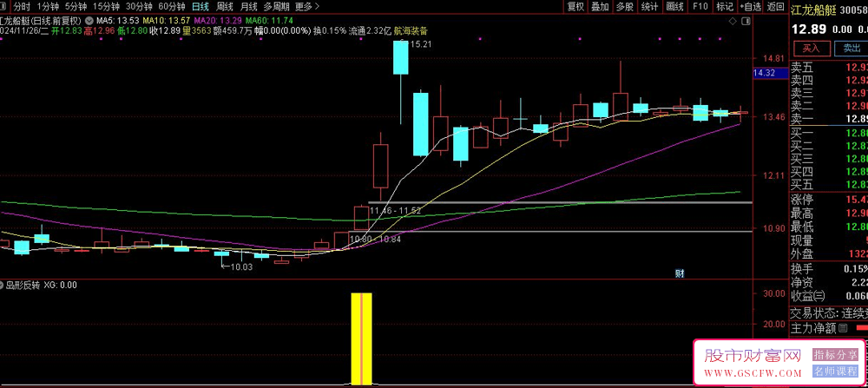This screenshot has height=388, width=868.
Task: Click the yellow signal bar in indicator panel
Action: pyautogui.click(x=361, y=339)
